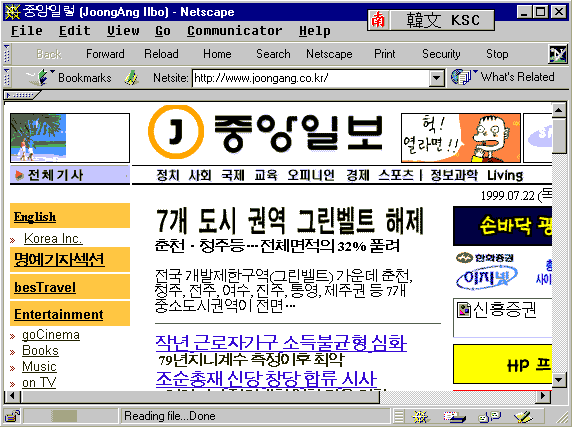Click the Netscape title bar app icon
572x427 pixels.
point(12,12)
